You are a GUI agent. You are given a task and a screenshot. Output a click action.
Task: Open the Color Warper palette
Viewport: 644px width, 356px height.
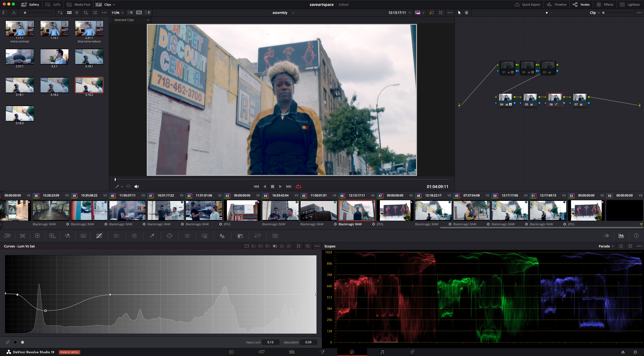[x=134, y=236]
